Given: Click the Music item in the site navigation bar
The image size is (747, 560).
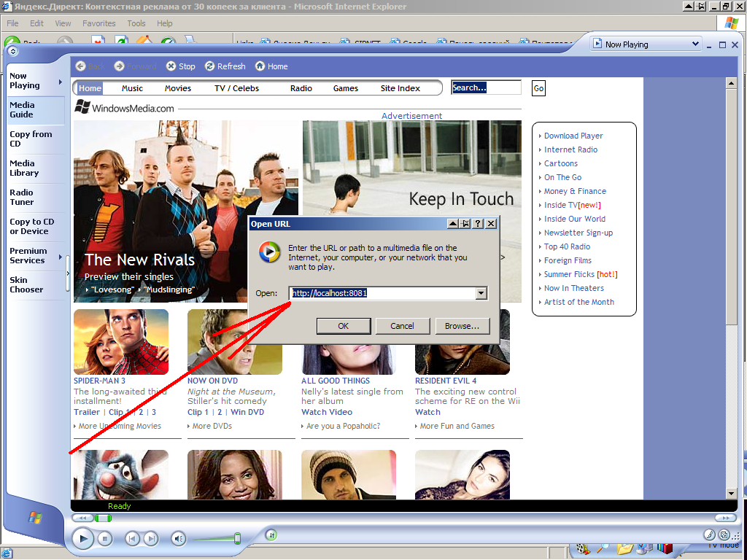Looking at the screenshot, I should coord(132,88).
